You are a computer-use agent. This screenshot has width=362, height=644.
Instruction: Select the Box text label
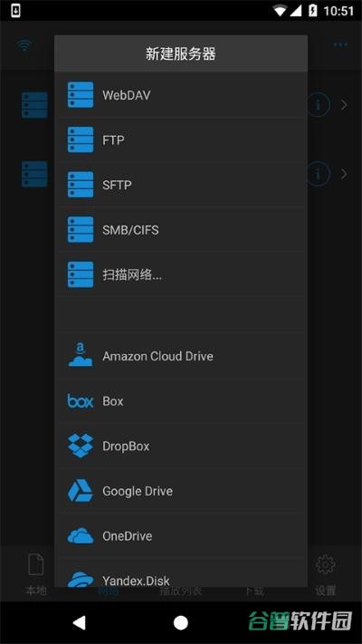point(113,401)
